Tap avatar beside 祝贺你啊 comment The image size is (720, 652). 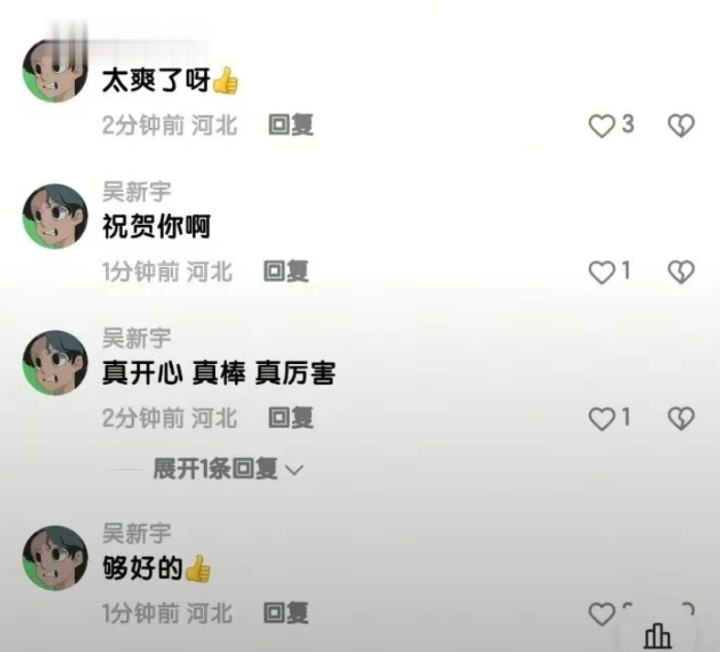pos(55,216)
